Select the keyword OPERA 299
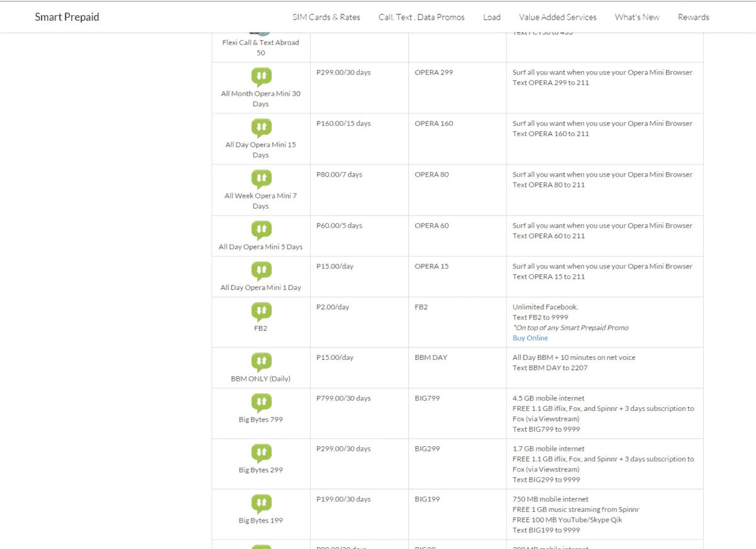Screen dimensions: 756x549 pyautogui.click(x=434, y=72)
